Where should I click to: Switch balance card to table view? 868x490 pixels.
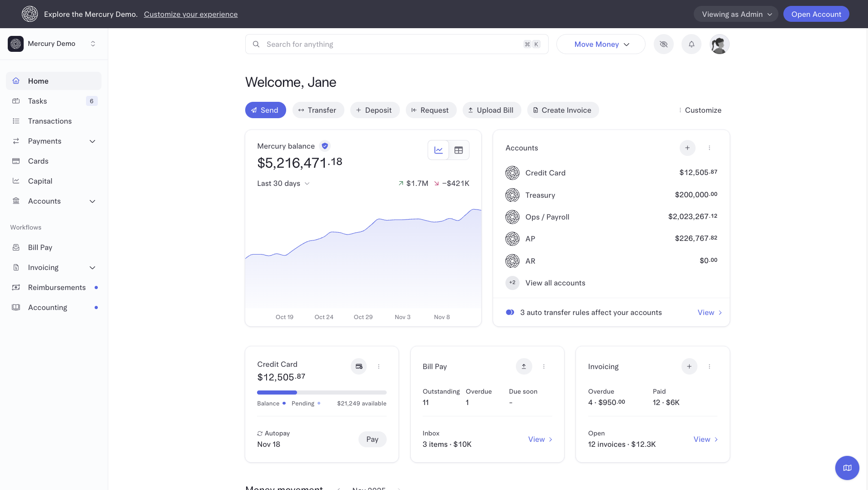[x=459, y=150]
